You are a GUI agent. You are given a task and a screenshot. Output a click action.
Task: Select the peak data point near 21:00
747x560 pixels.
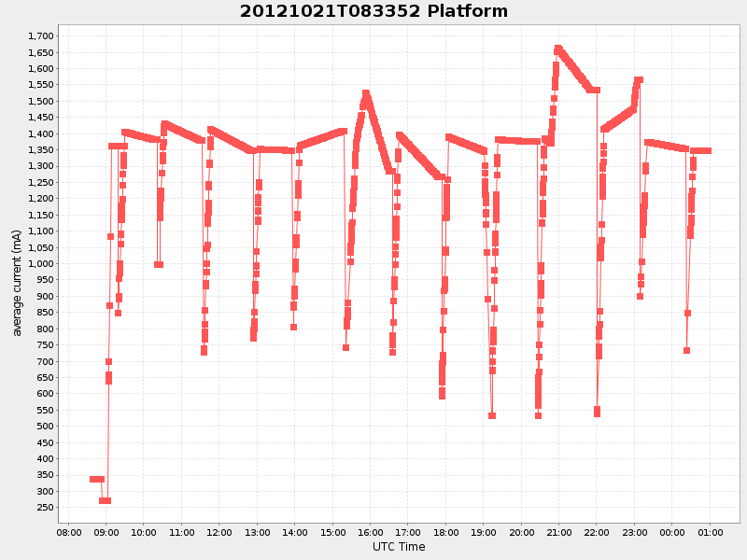coord(559,45)
